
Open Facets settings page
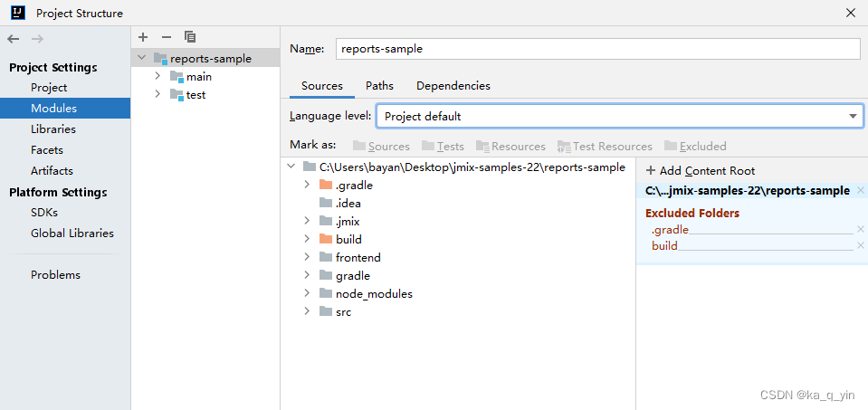pyautogui.click(x=47, y=150)
